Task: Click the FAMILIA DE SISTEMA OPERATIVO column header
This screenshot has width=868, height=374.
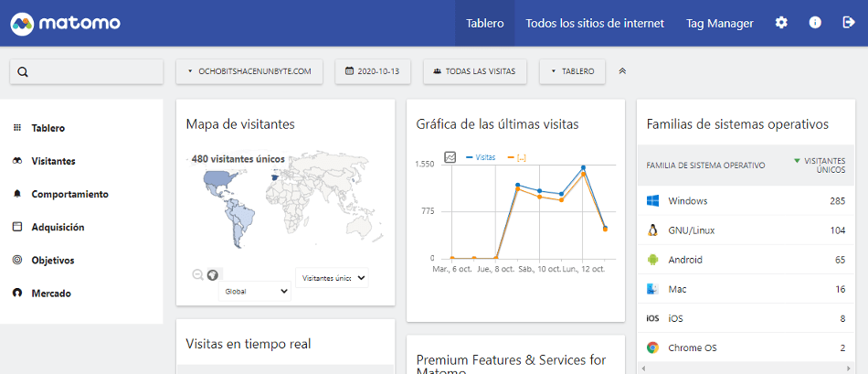Action: 705,166
